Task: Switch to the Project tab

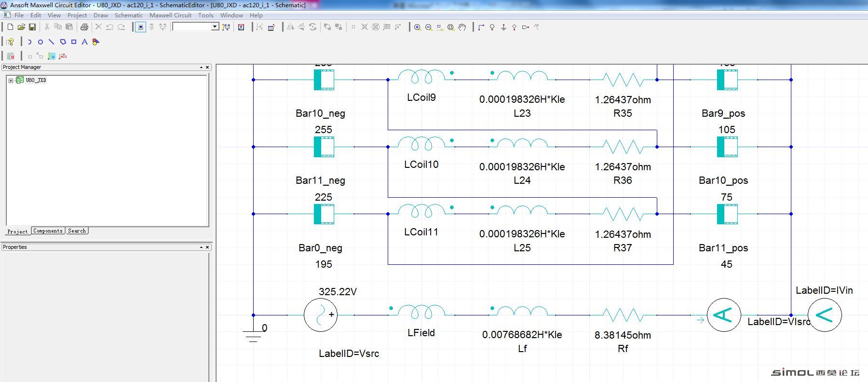Action: click(18, 232)
